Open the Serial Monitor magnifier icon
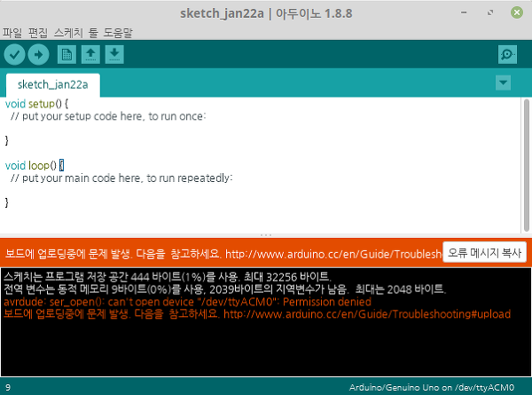 click(507, 54)
